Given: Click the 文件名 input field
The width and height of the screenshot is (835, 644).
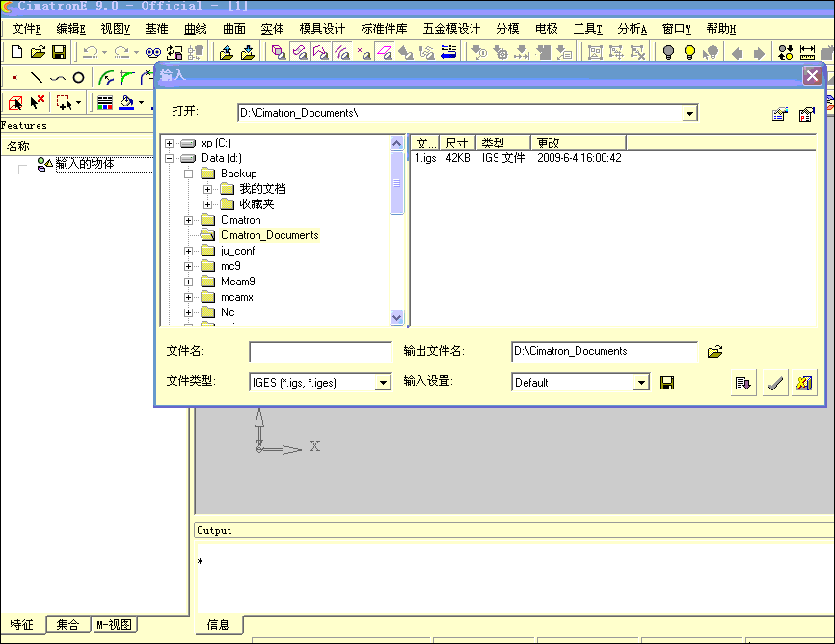Looking at the screenshot, I should pos(320,352).
